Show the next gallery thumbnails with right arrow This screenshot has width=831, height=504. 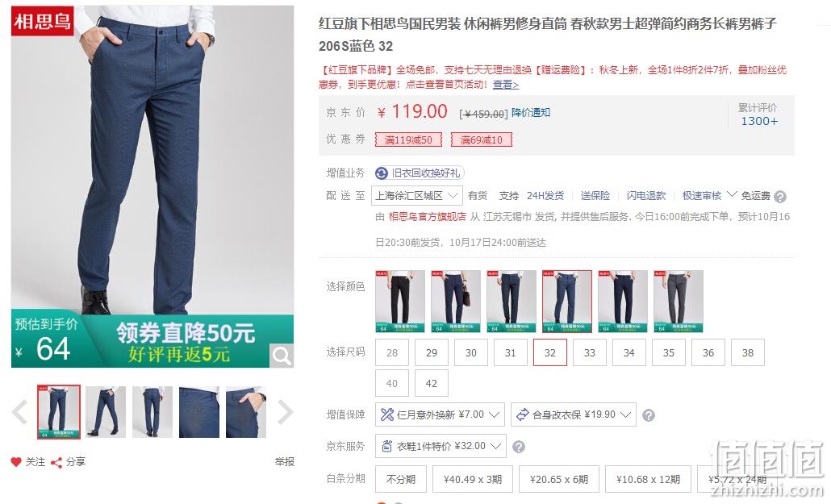(x=285, y=412)
